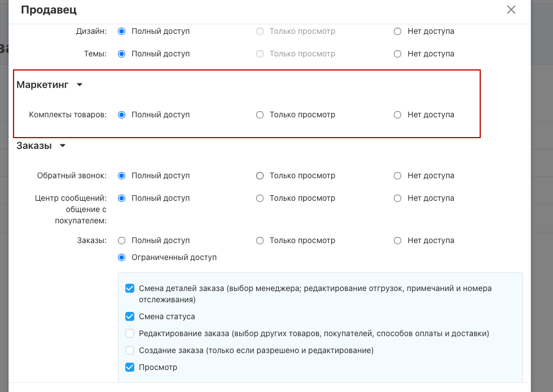The image size is (553, 392).
Task: Select Только просмотр for Комплекты товаров
Action: pos(260,115)
